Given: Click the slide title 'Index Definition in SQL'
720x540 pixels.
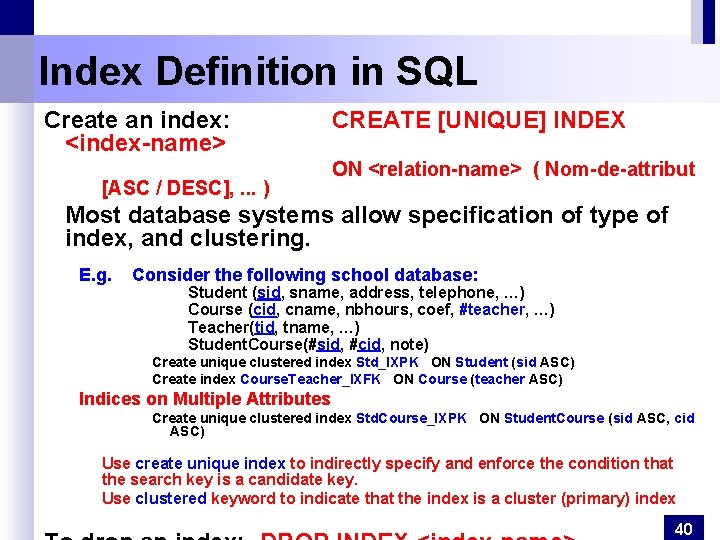Looking at the screenshot, I should [258, 71].
